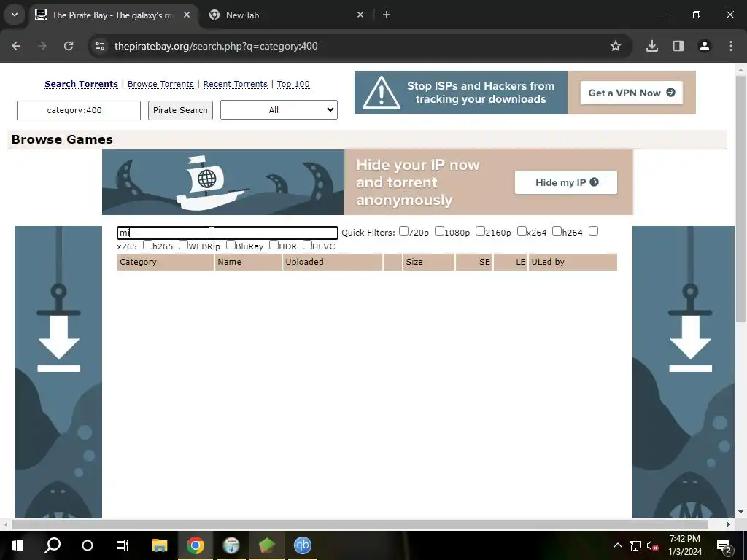This screenshot has width=747, height=560.
Task: Open the Windows Start menu
Action: click(18, 545)
